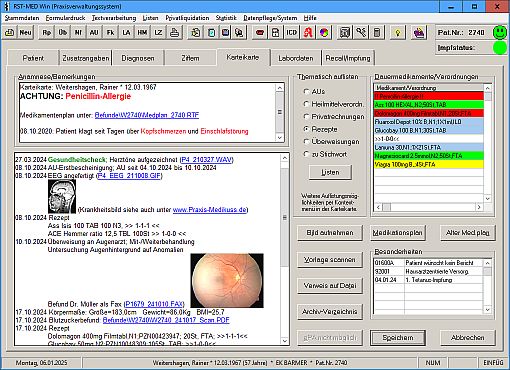This screenshot has height=370, width=510.
Task: Switch to the Diagnosen tab
Action: (x=138, y=58)
